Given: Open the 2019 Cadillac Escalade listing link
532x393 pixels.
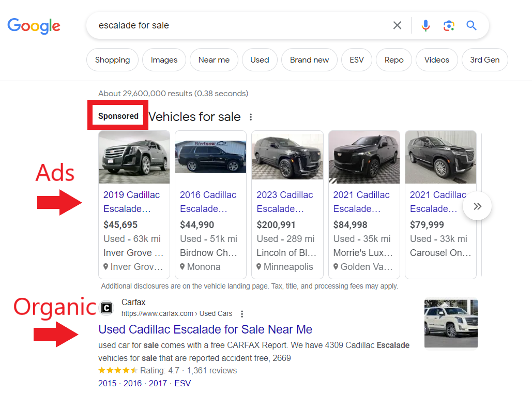Looking at the screenshot, I should pos(131,202).
